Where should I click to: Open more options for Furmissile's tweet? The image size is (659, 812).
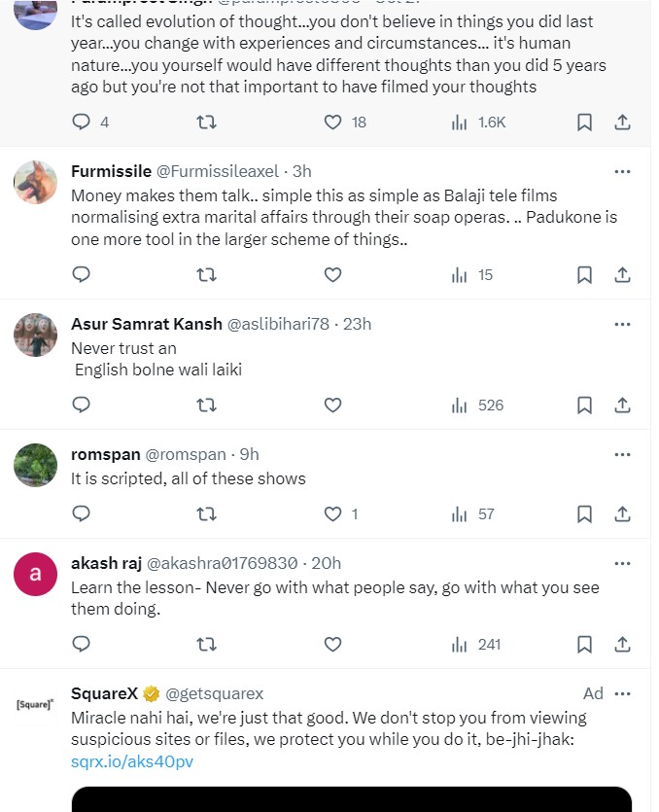[622, 171]
